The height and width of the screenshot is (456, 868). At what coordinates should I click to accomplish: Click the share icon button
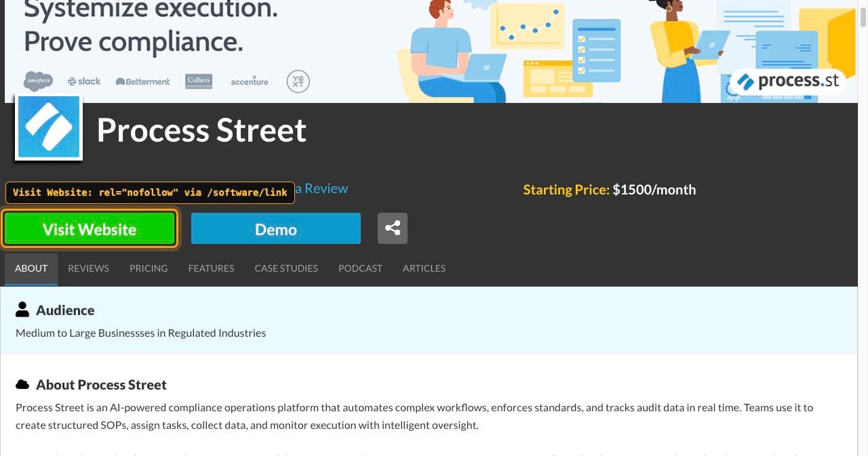(393, 228)
